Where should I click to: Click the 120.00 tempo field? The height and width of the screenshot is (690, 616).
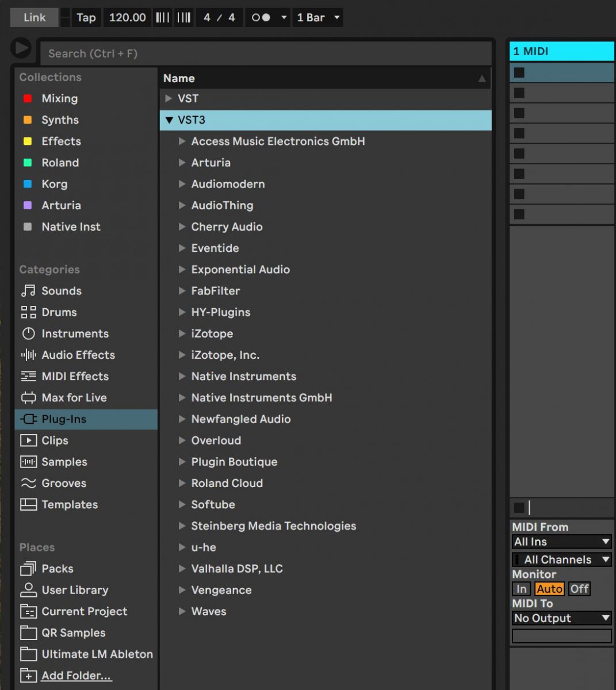[x=127, y=17]
